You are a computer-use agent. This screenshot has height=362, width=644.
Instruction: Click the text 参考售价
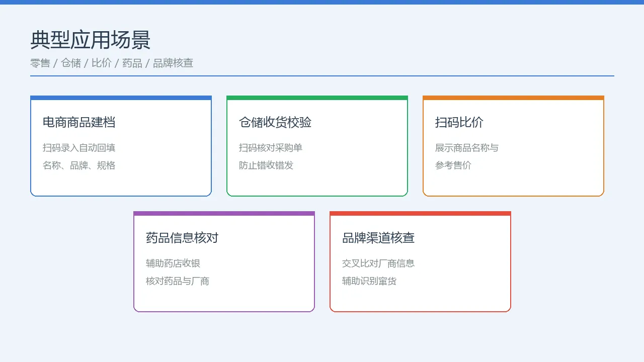453,165
